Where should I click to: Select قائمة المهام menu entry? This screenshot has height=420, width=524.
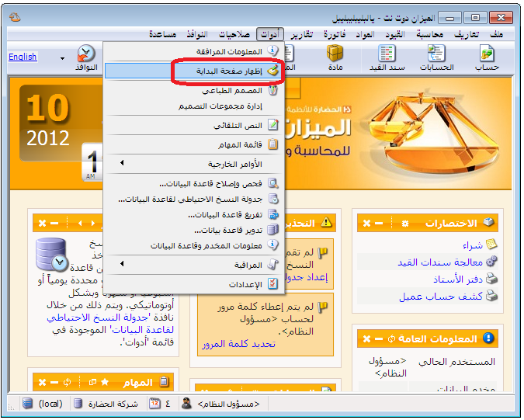pos(194,144)
